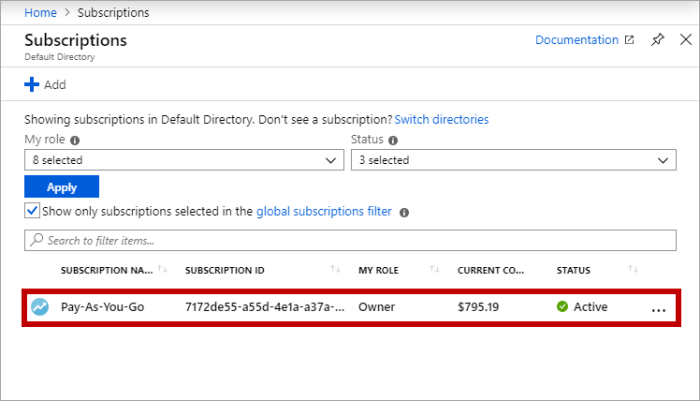700x401 pixels.
Task: Sort by the Subscription ID column arrows
Action: tap(334, 270)
